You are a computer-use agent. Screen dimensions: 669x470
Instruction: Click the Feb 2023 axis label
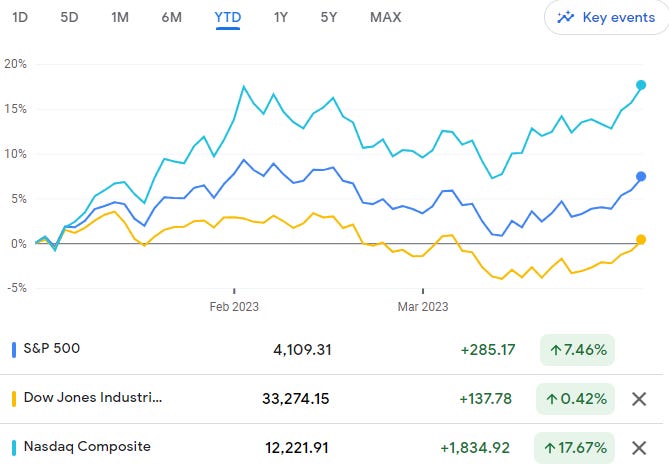(x=234, y=307)
